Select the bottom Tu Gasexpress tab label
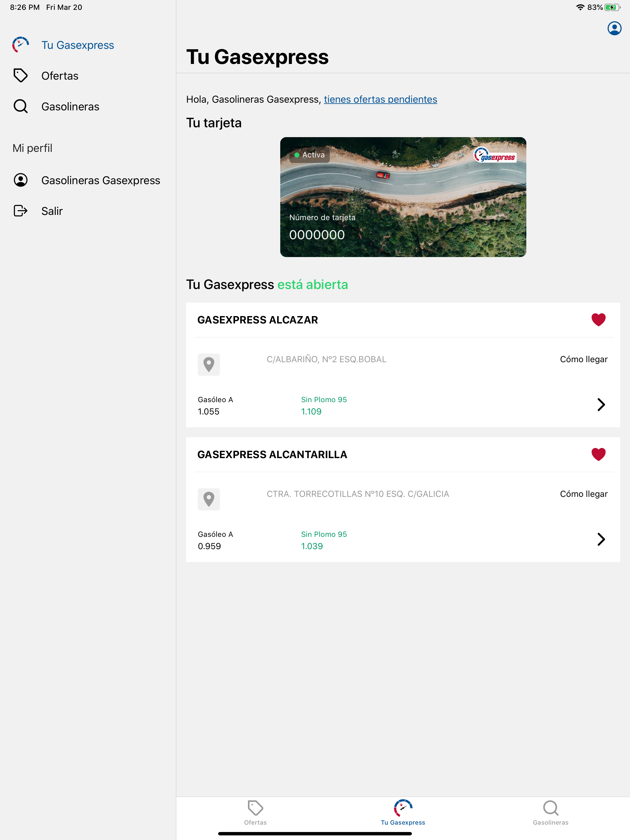630x840 pixels. [x=403, y=822]
